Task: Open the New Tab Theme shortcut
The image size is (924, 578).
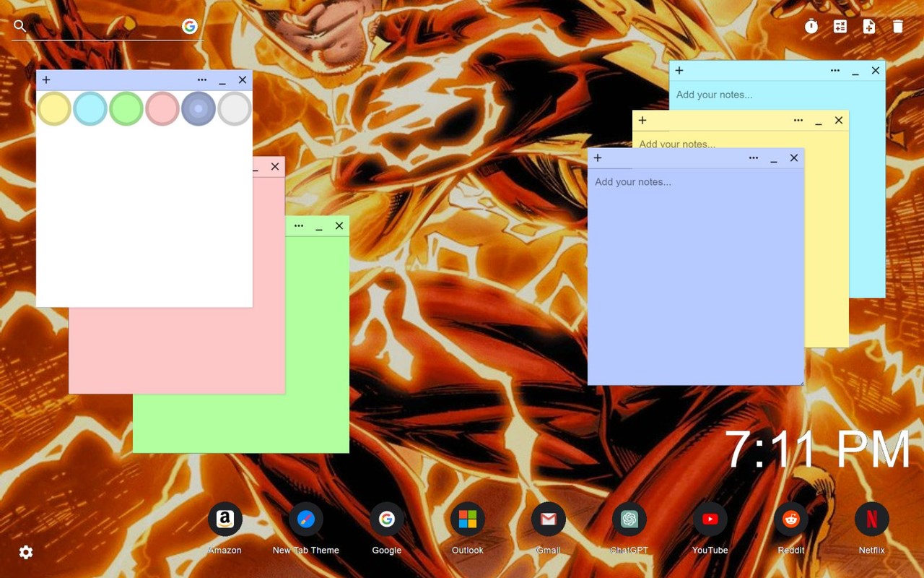Action: [x=306, y=519]
